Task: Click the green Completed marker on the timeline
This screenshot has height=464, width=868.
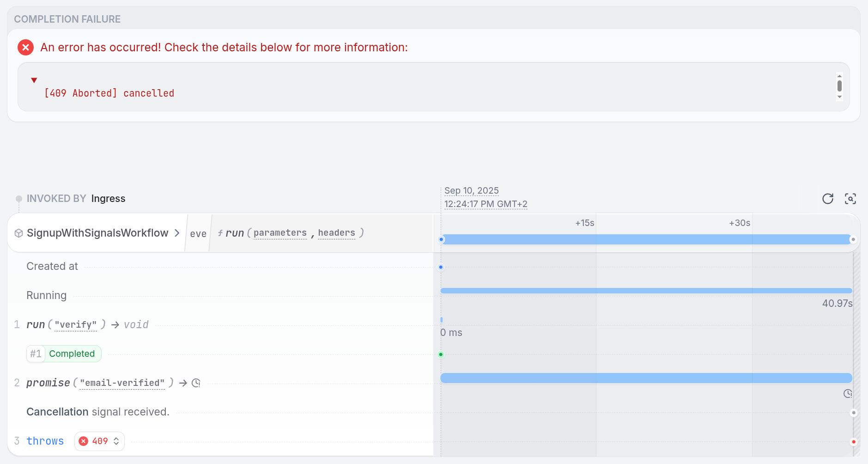Action: click(x=441, y=354)
